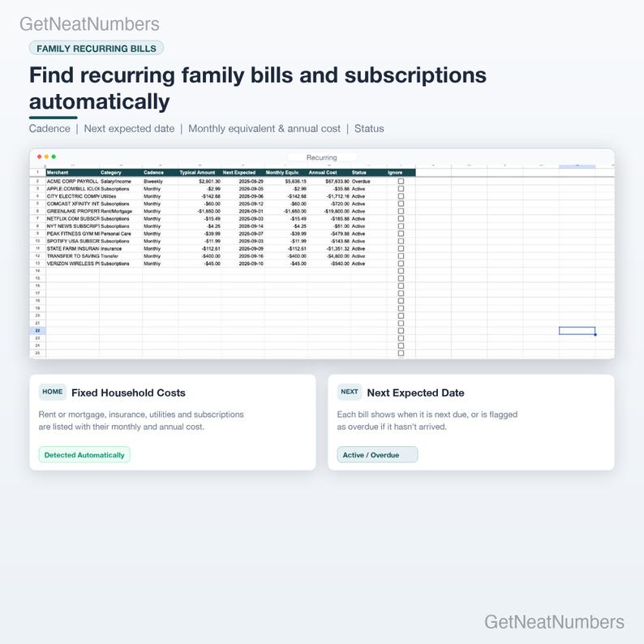This screenshot has width=644, height=644.
Task: Select the Status column header
Action: pyautogui.click(x=368, y=173)
